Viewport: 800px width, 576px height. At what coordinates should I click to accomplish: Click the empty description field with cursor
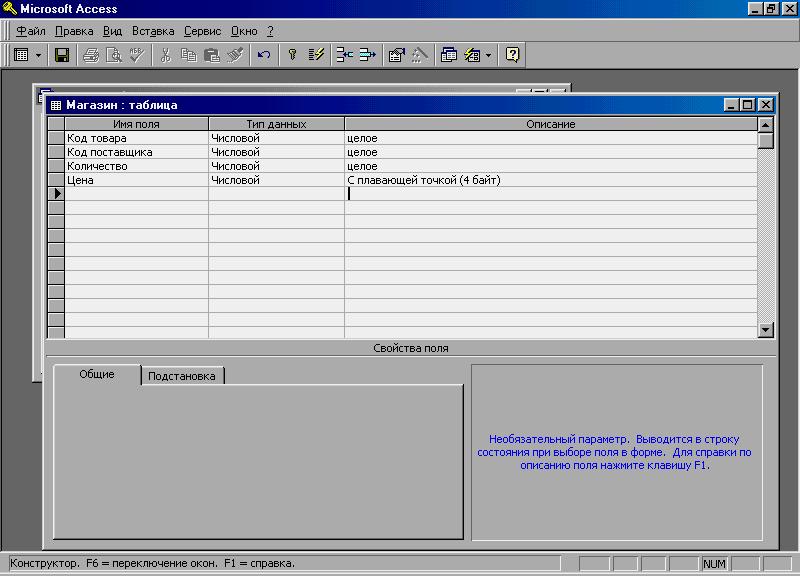tap(551, 194)
